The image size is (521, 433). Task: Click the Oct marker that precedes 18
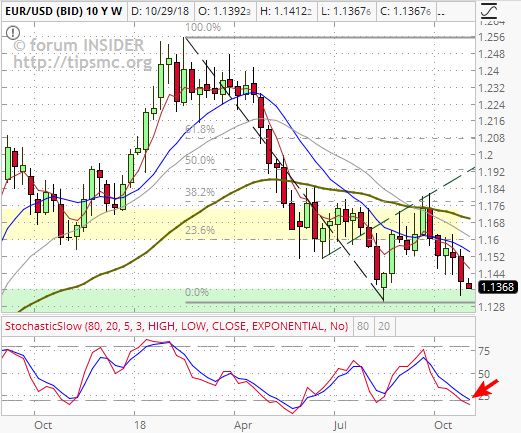coord(43,425)
